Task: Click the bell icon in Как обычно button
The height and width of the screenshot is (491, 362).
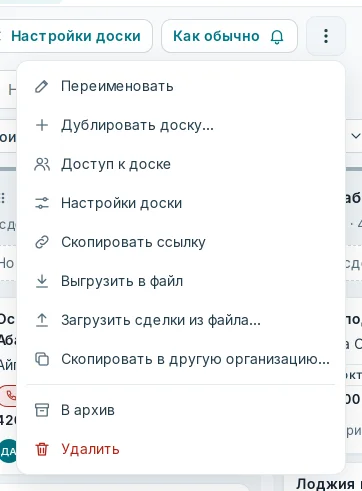Action: (x=277, y=36)
